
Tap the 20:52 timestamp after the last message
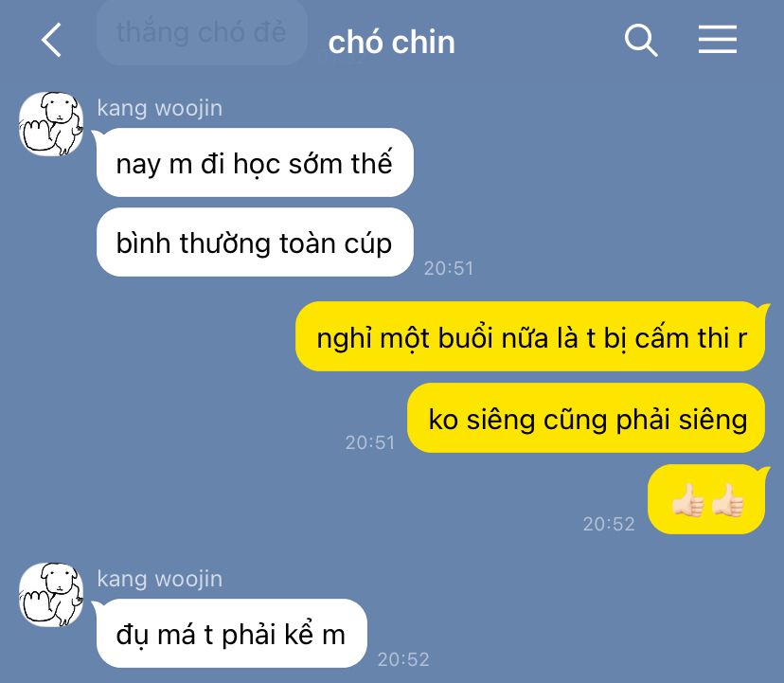[403, 660]
